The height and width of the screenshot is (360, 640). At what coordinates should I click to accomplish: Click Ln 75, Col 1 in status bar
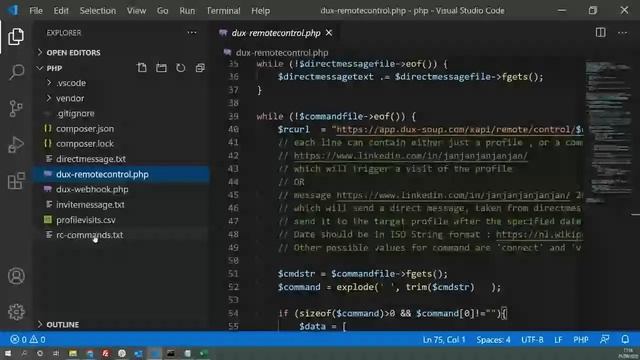(x=444, y=340)
